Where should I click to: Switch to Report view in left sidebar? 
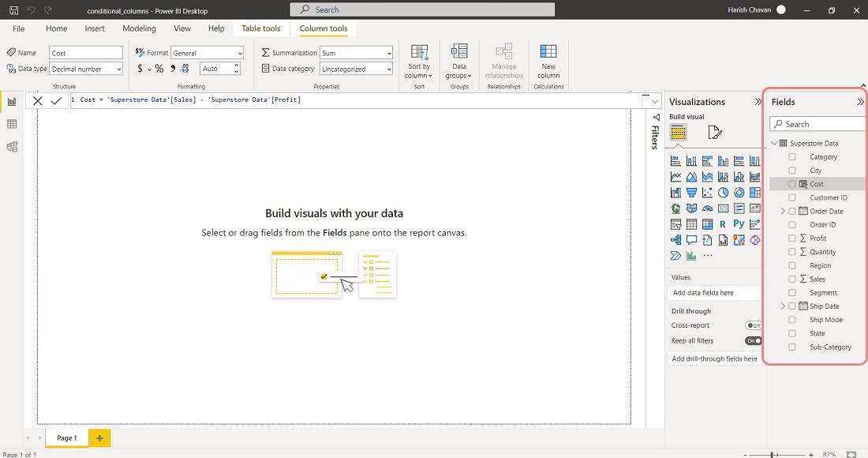(x=12, y=101)
